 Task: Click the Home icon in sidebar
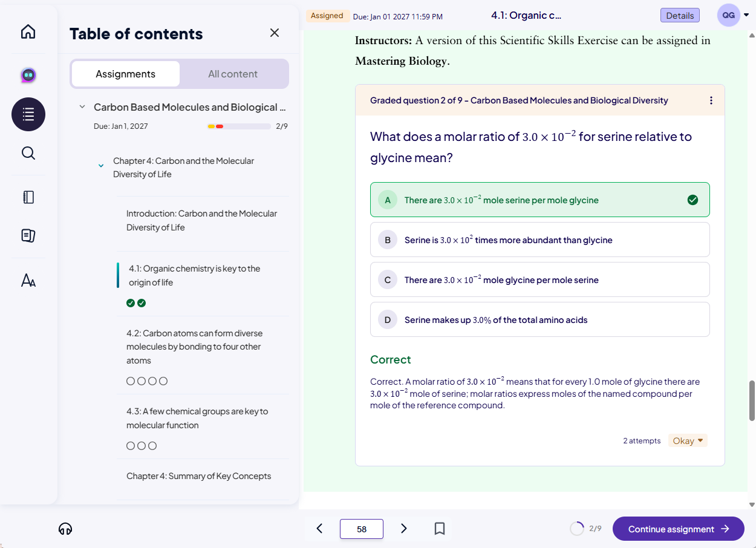pyautogui.click(x=28, y=32)
